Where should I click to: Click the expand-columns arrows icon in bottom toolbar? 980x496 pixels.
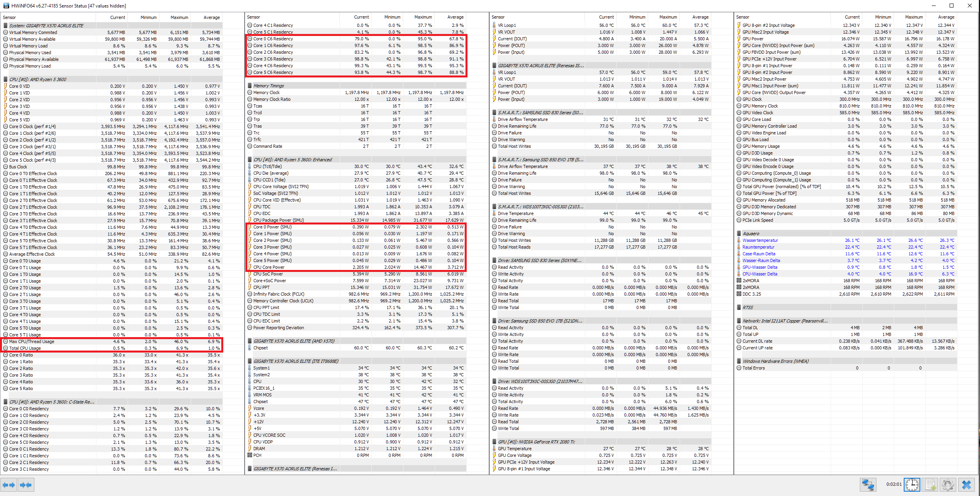[x=8, y=485]
